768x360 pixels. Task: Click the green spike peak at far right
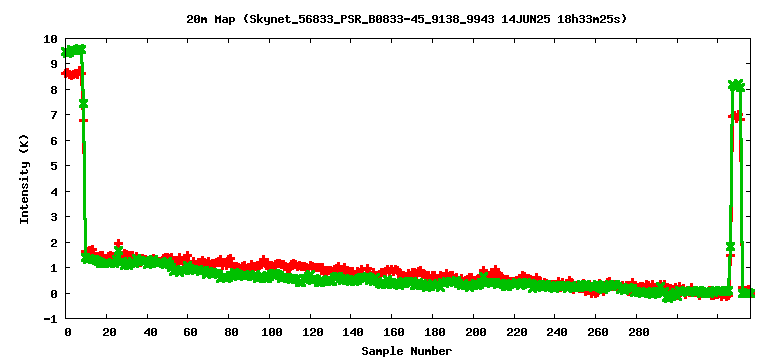(x=736, y=86)
